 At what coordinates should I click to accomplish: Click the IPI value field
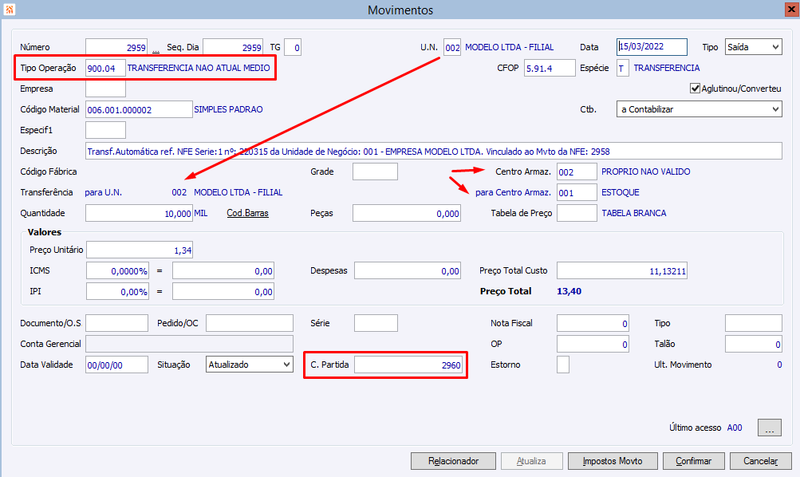223,292
